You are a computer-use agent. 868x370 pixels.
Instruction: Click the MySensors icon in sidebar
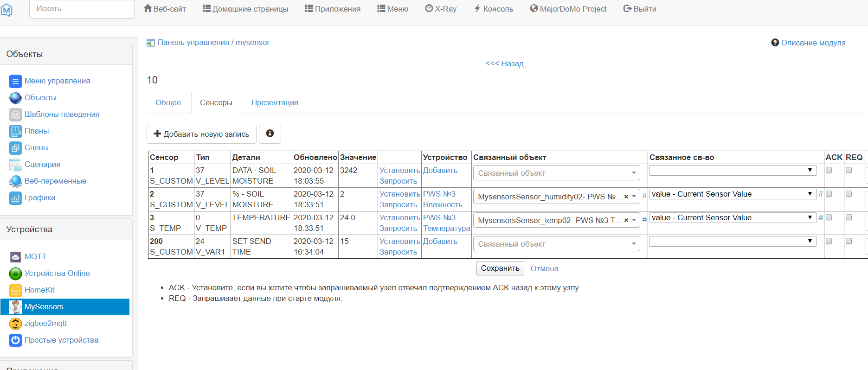[15, 307]
